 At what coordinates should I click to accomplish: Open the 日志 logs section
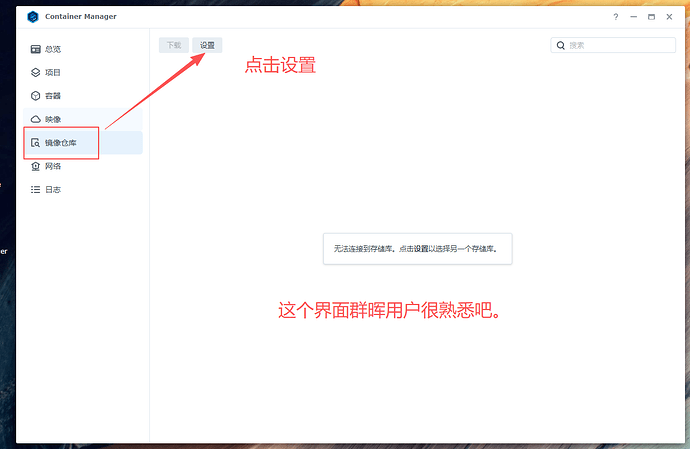83,189
